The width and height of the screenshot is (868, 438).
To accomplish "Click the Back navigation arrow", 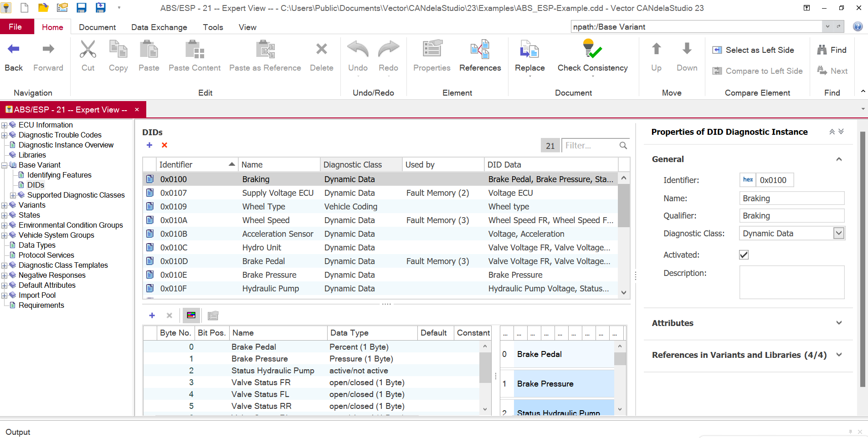I will click(14, 49).
